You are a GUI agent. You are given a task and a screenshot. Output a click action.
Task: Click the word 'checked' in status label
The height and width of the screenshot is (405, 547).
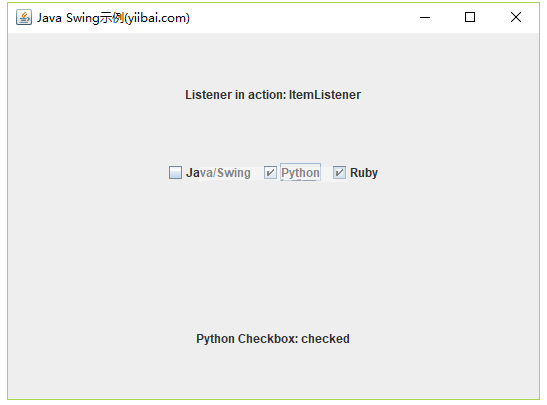click(x=325, y=339)
